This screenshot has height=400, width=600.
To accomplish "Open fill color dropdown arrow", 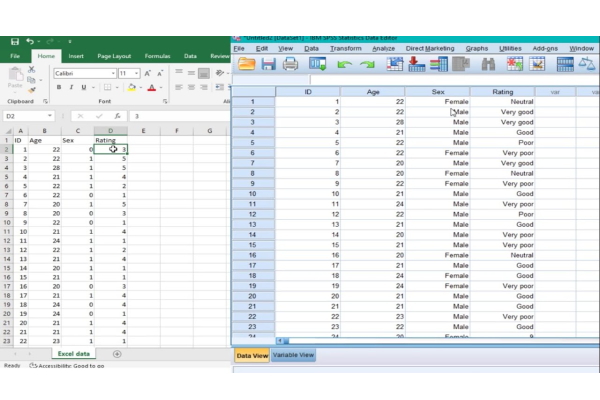I will (x=140, y=88).
